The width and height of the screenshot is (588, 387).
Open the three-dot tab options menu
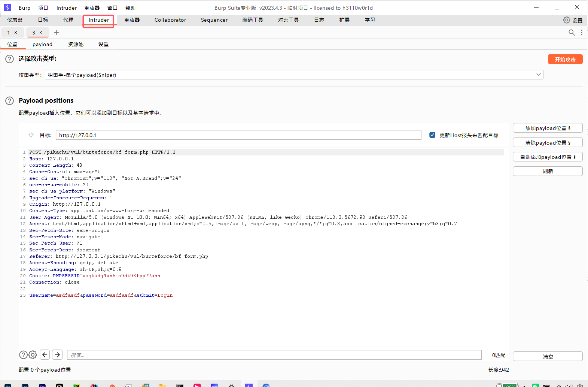point(581,33)
